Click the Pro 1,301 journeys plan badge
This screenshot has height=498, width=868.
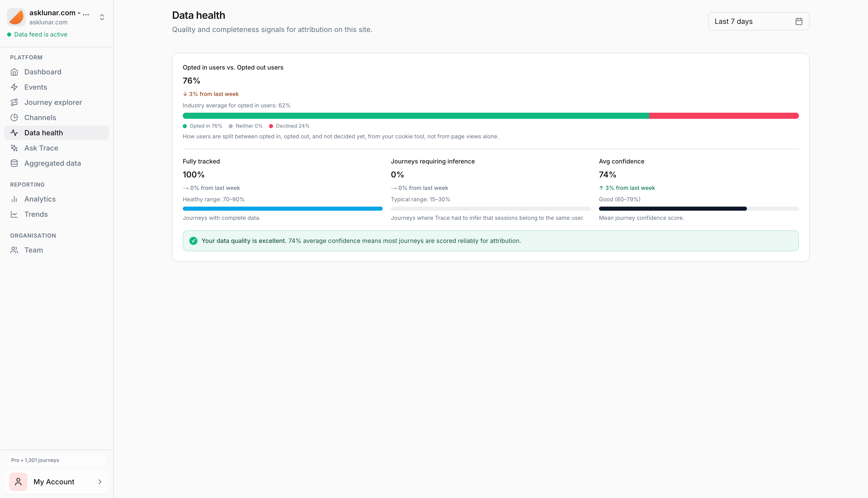click(x=35, y=460)
